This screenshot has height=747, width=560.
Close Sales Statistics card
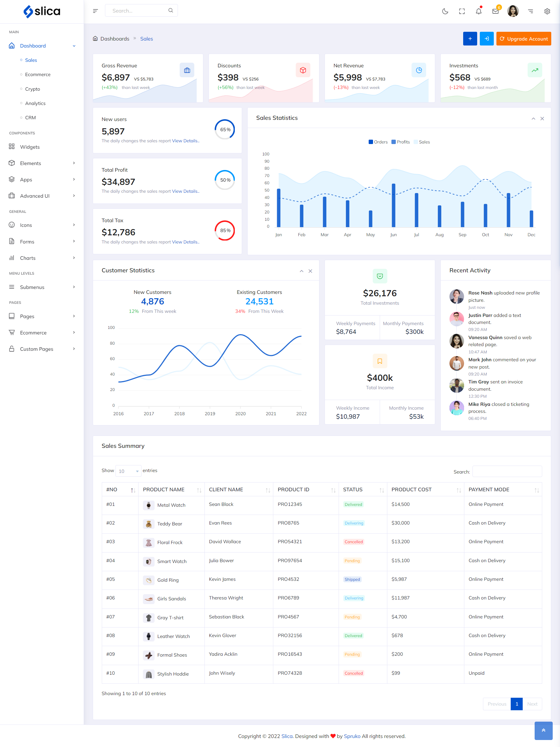542,119
